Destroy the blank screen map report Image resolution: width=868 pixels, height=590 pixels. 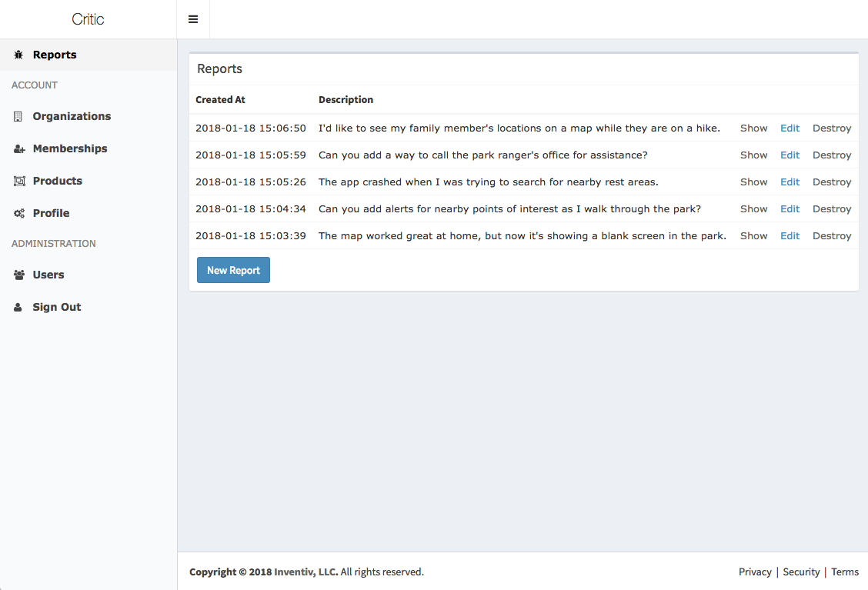coord(832,236)
